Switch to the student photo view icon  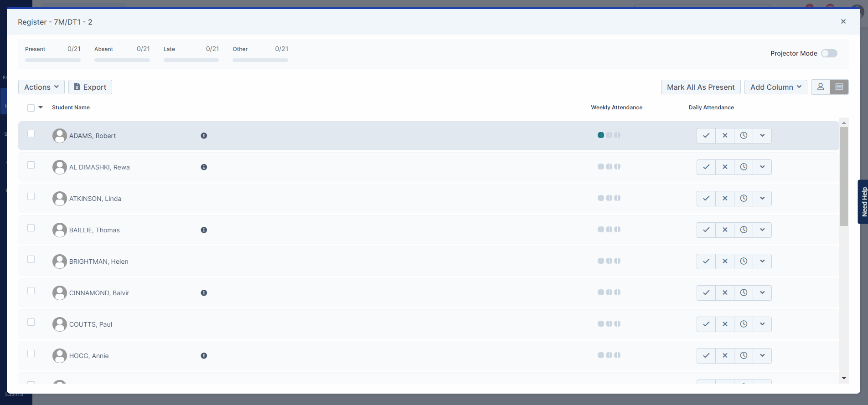820,87
